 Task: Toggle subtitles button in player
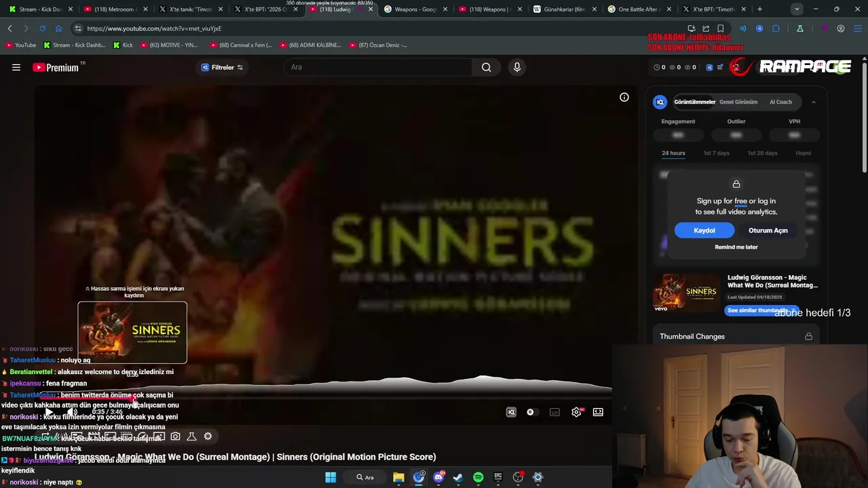coord(555,412)
